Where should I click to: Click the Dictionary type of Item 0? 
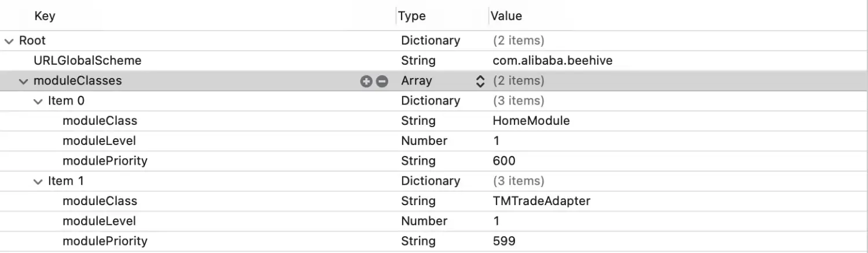pos(430,101)
